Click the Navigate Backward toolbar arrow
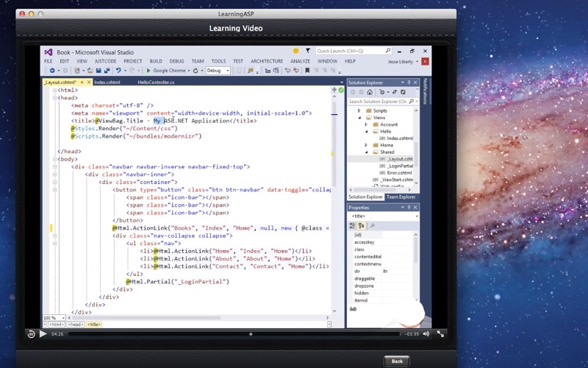 (52, 71)
